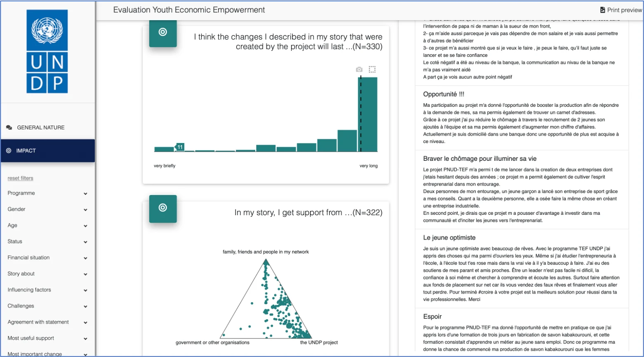Screen dimensions: 644x357
Task: Open Print preview
Action: coord(621,10)
